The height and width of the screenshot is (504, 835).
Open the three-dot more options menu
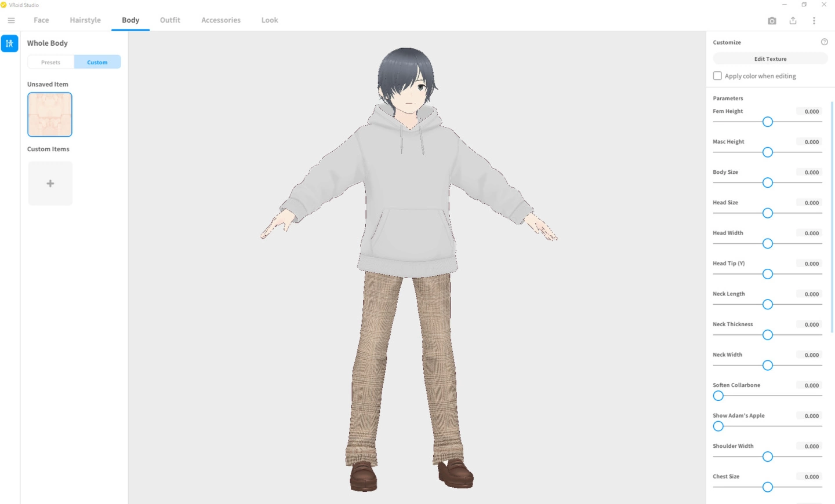(x=814, y=20)
